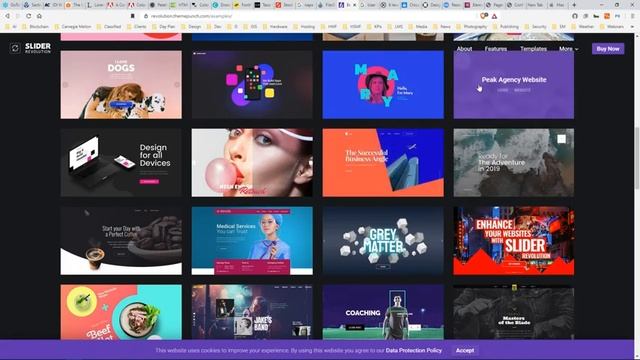This screenshot has width=640, height=360.
Task: Click the bookmark icon in the address bar
Action: (x=133, y=16)
